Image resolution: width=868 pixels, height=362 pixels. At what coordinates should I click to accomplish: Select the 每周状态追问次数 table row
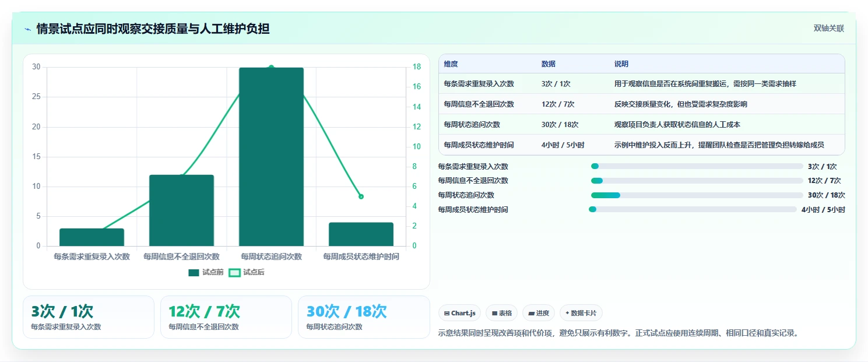[x=641, y=124]
